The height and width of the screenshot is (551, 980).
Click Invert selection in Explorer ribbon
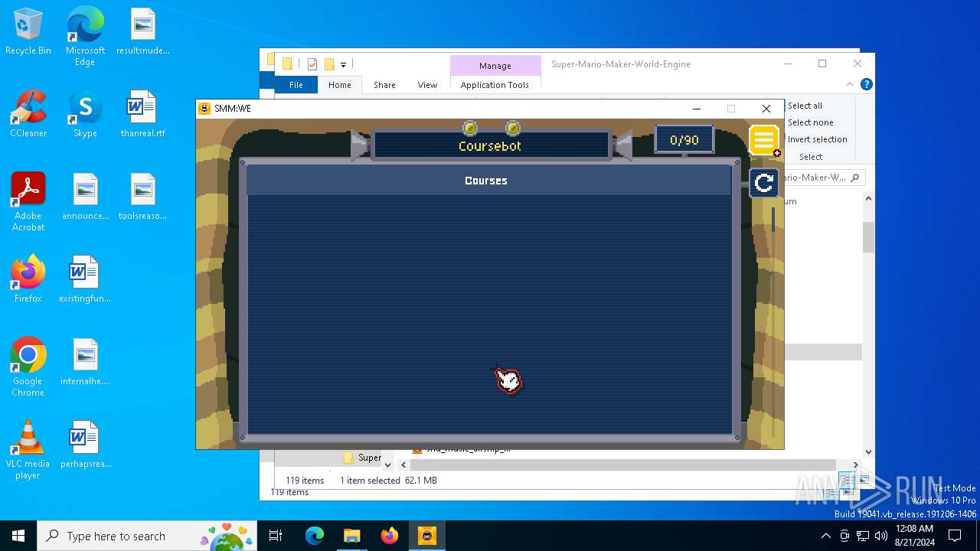(817, 139)
